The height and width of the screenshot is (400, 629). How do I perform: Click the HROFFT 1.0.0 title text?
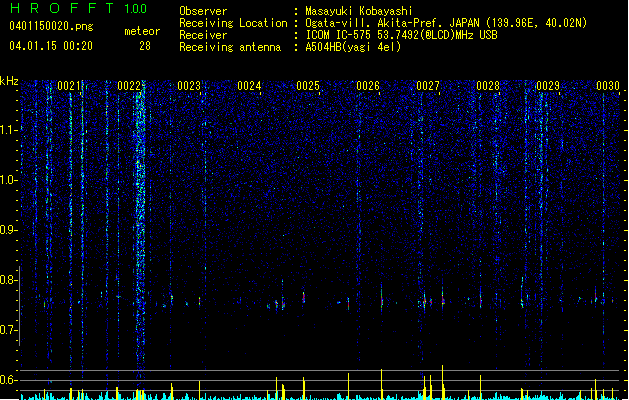[79, 8]
